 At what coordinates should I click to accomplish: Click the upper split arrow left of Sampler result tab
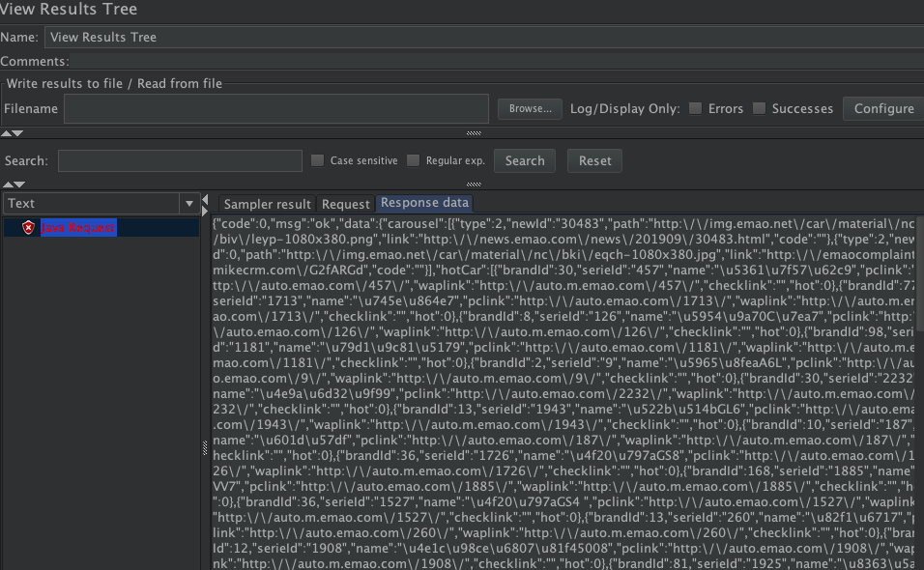click(x=204, y=199)
